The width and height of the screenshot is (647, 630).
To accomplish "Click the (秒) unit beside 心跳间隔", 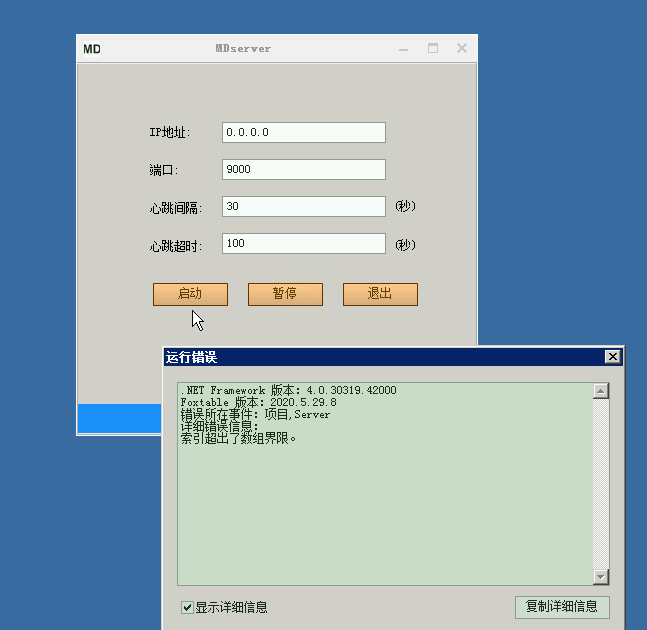I will click(405, 206).
